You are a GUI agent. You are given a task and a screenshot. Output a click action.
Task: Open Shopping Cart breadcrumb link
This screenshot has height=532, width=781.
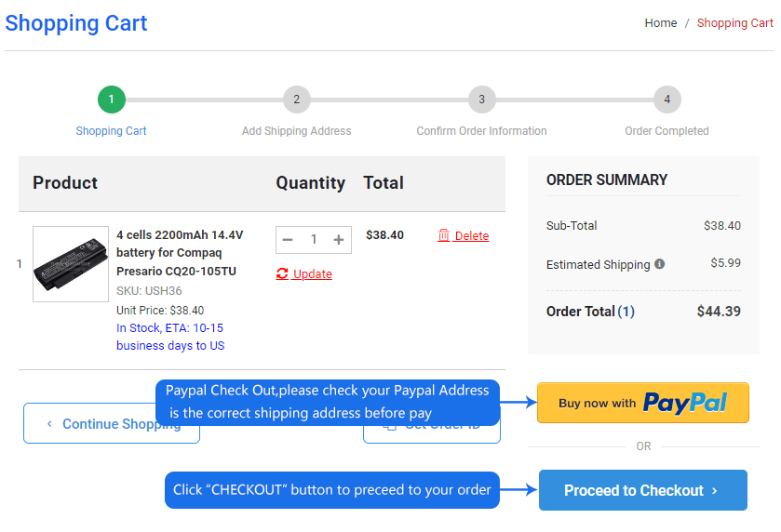[x=734, y=23]
